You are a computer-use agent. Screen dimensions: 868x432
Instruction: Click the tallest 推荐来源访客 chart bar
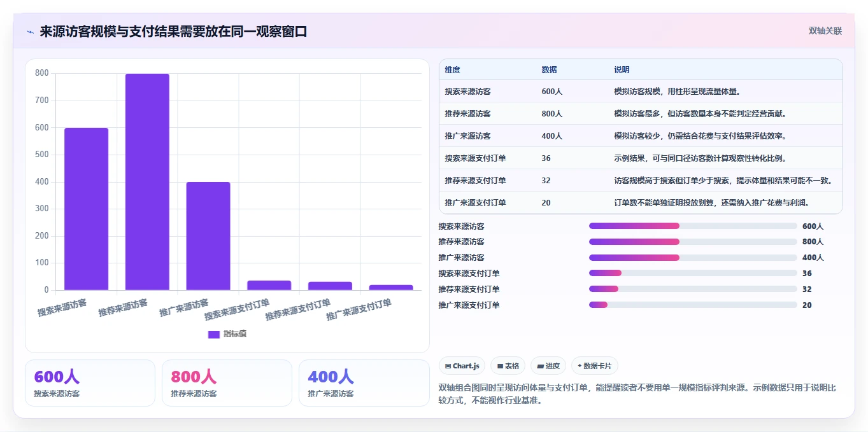(147, 182)
